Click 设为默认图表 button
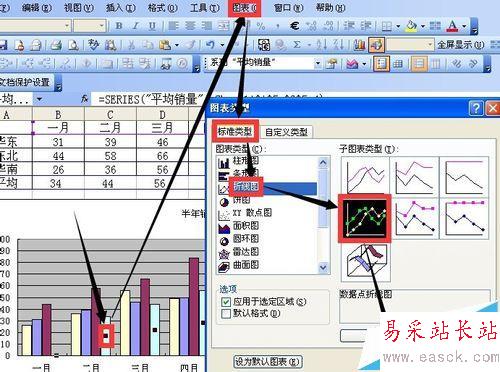The image size is (500, 372). [x=267, y=362]
